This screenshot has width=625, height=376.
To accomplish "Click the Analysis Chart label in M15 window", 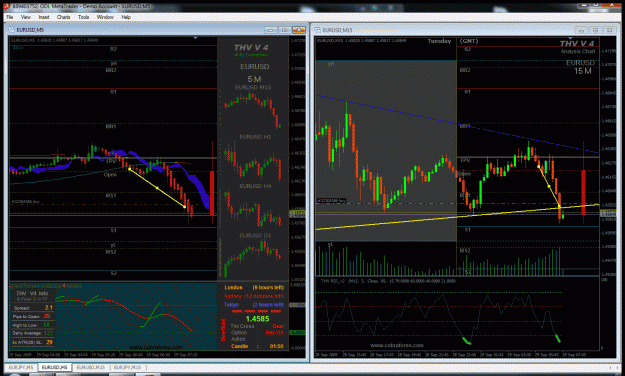I will [x=578, y=51].
